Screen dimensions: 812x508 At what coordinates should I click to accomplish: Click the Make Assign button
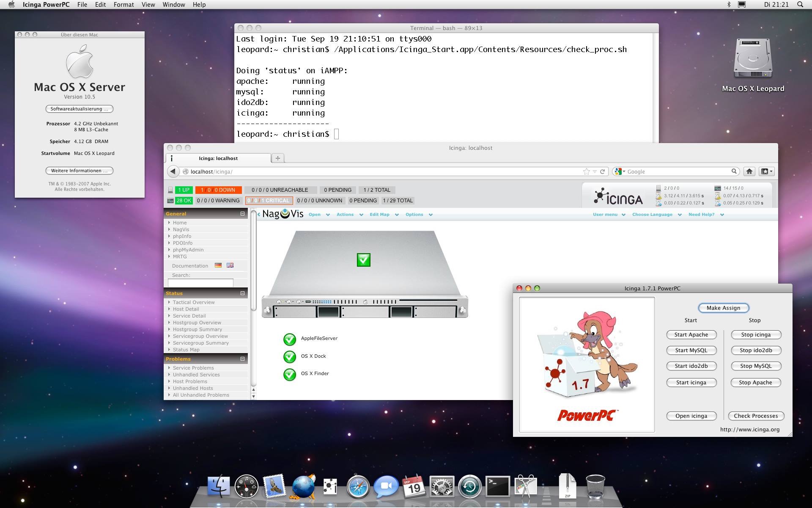pyautogui.click(x=723, y=308)
